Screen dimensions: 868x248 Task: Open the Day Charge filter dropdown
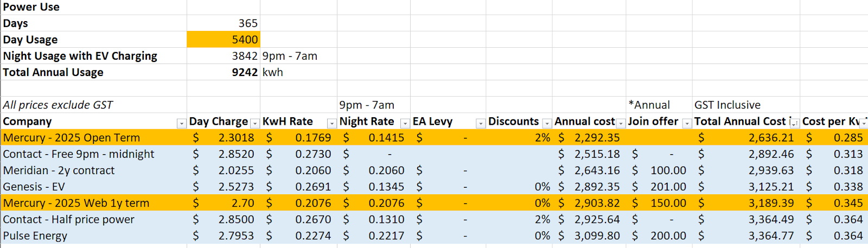click(254, 124)
